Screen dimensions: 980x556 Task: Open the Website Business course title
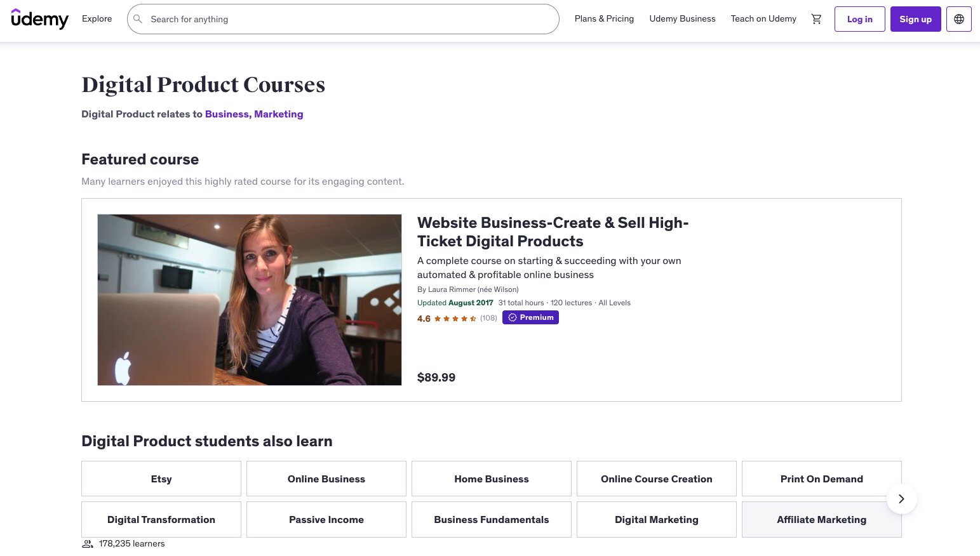pyautogui.click(x=553, y=232)
